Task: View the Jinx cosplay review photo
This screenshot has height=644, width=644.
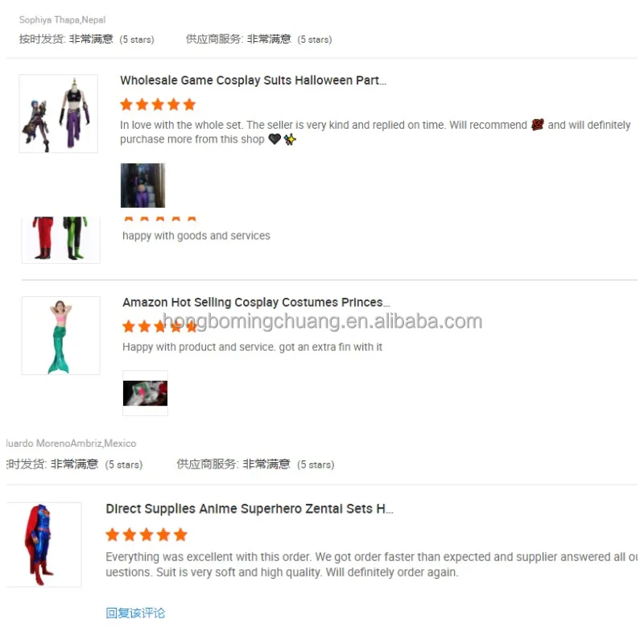Action: pos(142,185)
